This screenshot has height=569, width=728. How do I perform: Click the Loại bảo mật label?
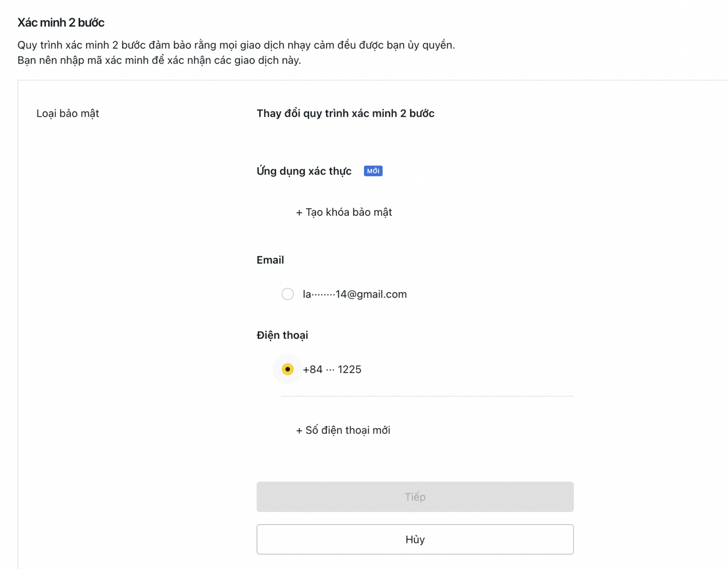[68, 113]
